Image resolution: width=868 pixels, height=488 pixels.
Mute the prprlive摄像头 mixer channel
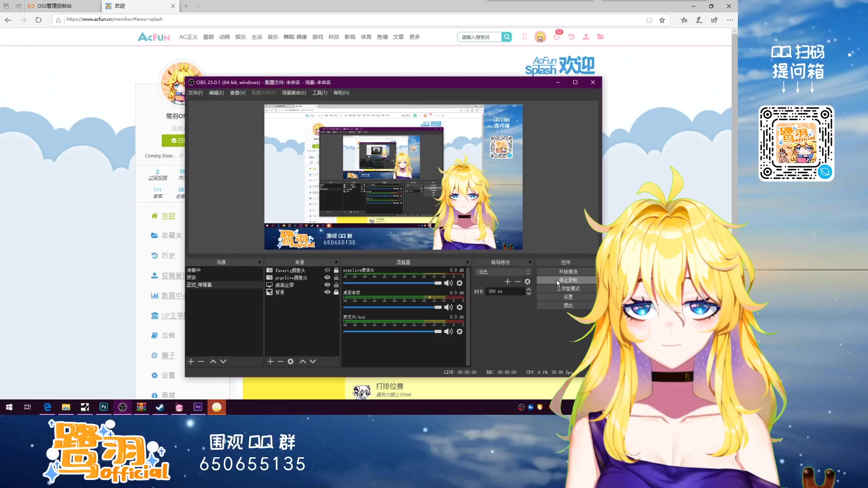(x=448, y=283)
